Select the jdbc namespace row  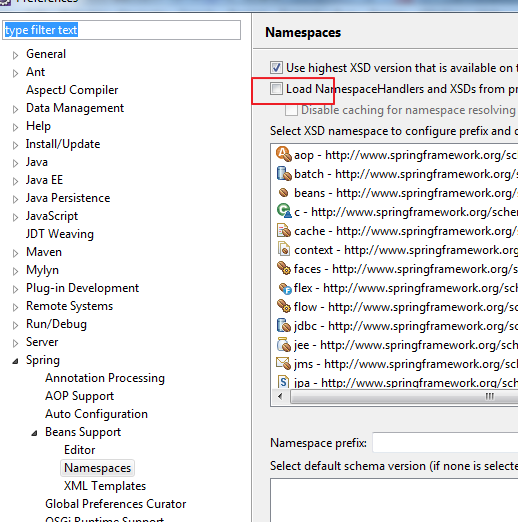pyautogui.click(x=395, y=326)
